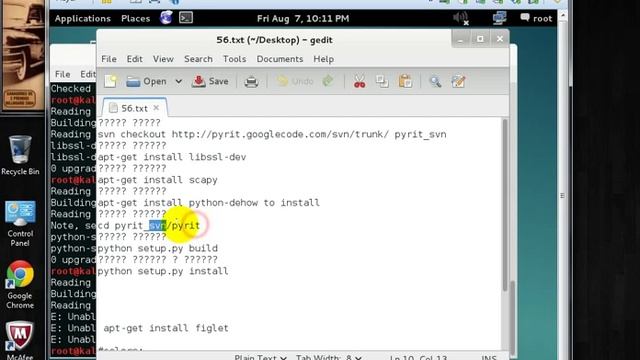Launch the Iceweasel browser icon in panel
640x360 pixels.
pos(166,18)
